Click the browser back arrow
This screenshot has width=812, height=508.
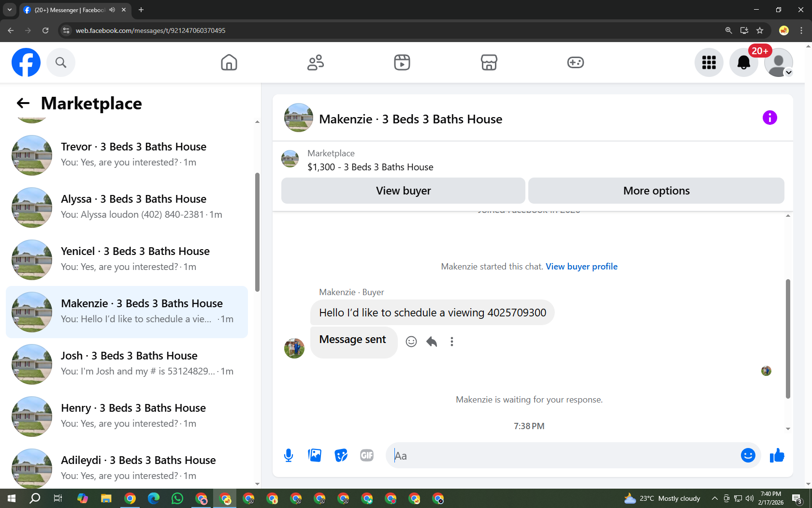11,30
